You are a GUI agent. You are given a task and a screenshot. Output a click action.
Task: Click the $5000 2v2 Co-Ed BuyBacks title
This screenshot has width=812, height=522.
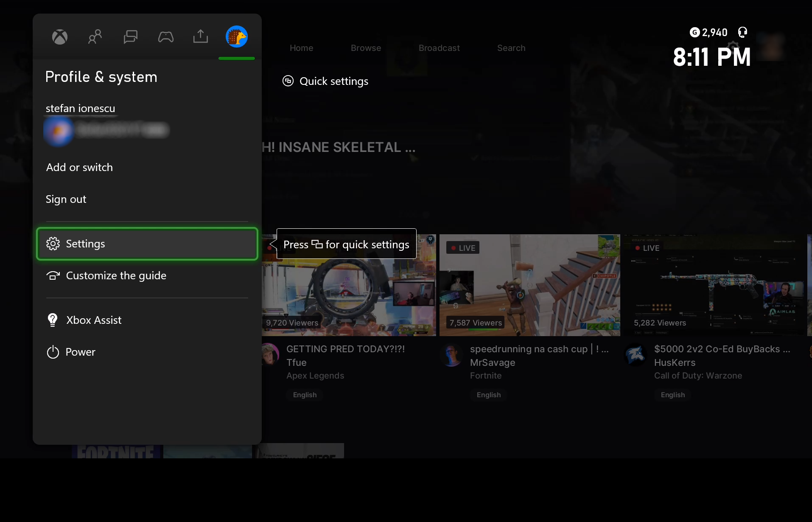722,349
